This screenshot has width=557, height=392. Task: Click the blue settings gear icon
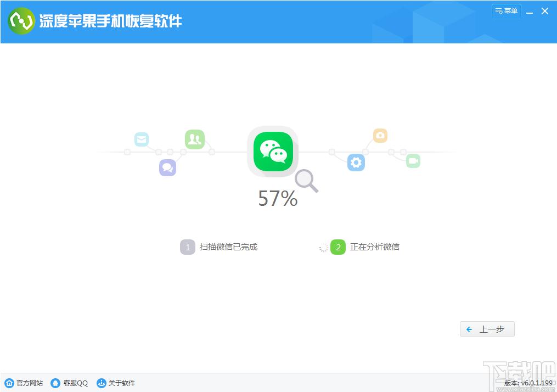click(x=356, y=163)
